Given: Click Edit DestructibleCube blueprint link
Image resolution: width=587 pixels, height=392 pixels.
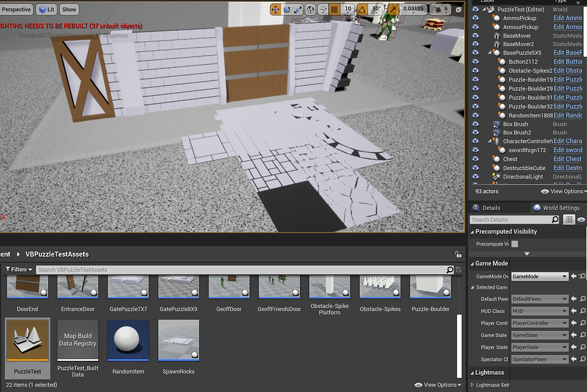Looking at the screenshot, I should point(568,168).
